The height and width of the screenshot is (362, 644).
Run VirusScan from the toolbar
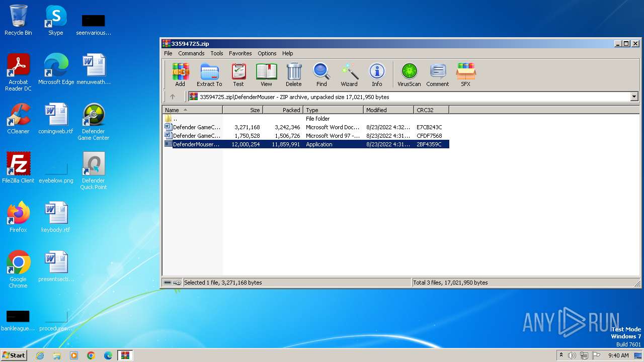click(409, 74)
